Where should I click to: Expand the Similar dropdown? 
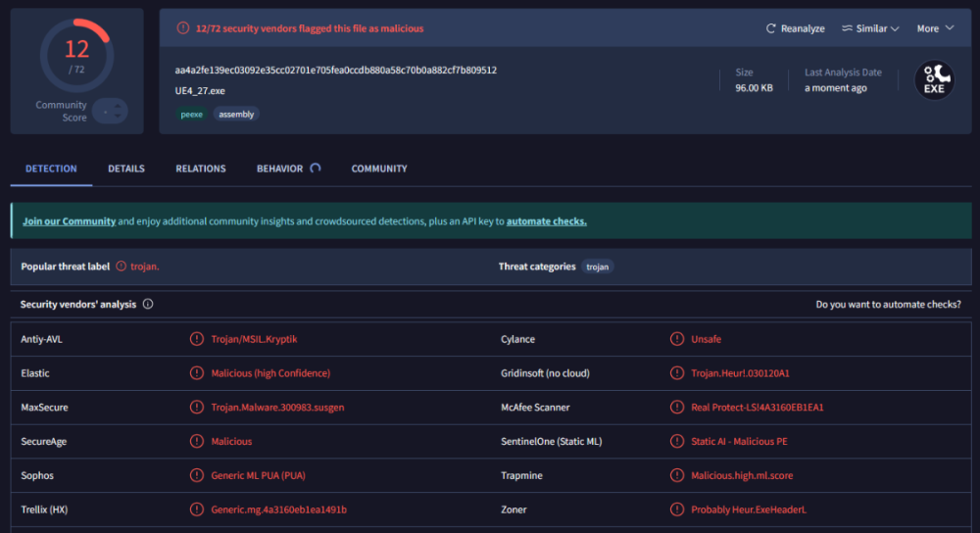tap(870, 29)
